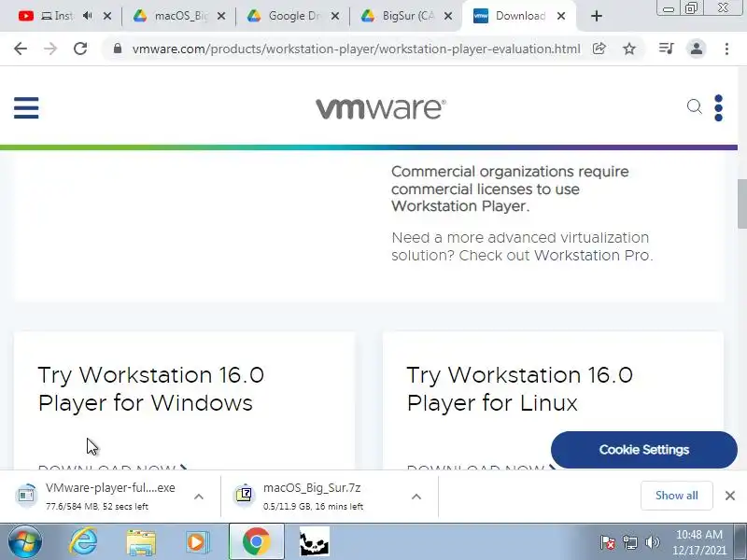
Task: Click 'Check out Workstation Pro' text
Action: tap(555, 255)
